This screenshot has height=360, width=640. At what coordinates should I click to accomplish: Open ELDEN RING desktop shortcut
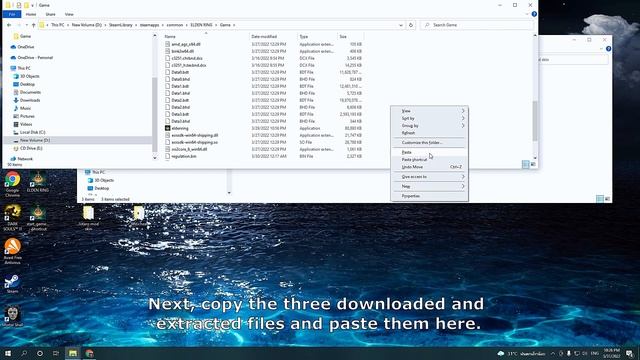click(x=38, y=182)
